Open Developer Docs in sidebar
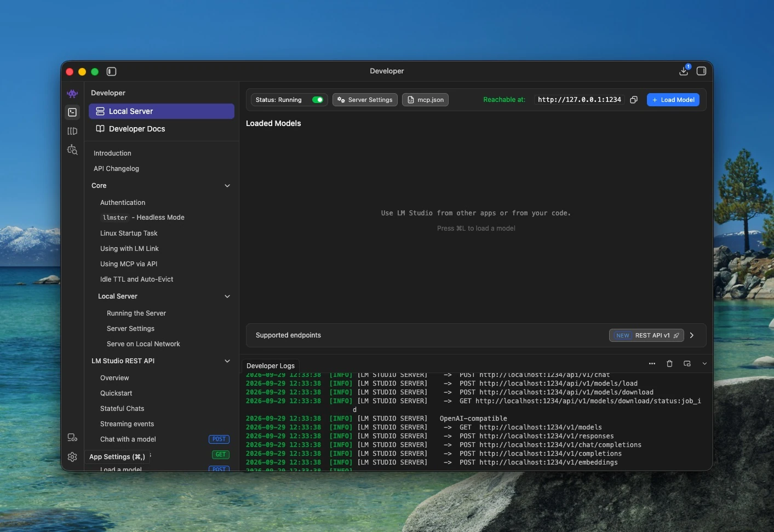 [162, 129]
